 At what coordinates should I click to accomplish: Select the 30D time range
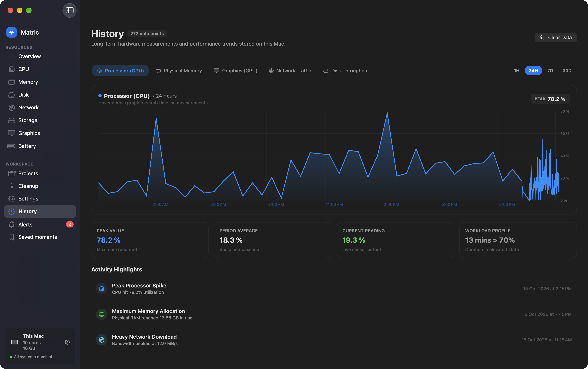[x=567, y=71]
